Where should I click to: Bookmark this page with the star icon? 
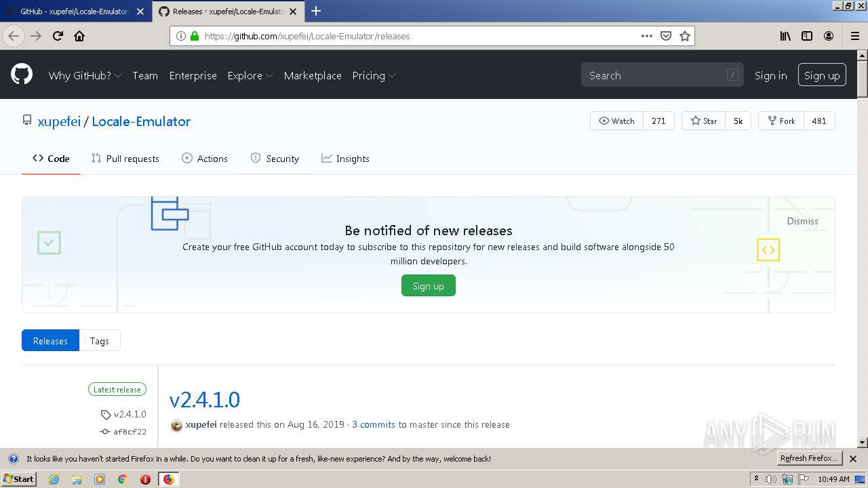(685, 36)
